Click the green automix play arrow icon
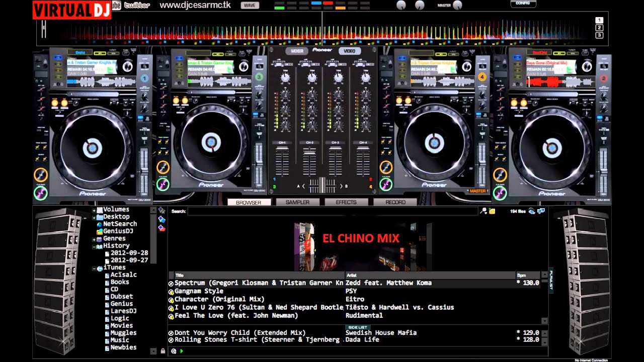The image size is (644, 362). point(181,351)
